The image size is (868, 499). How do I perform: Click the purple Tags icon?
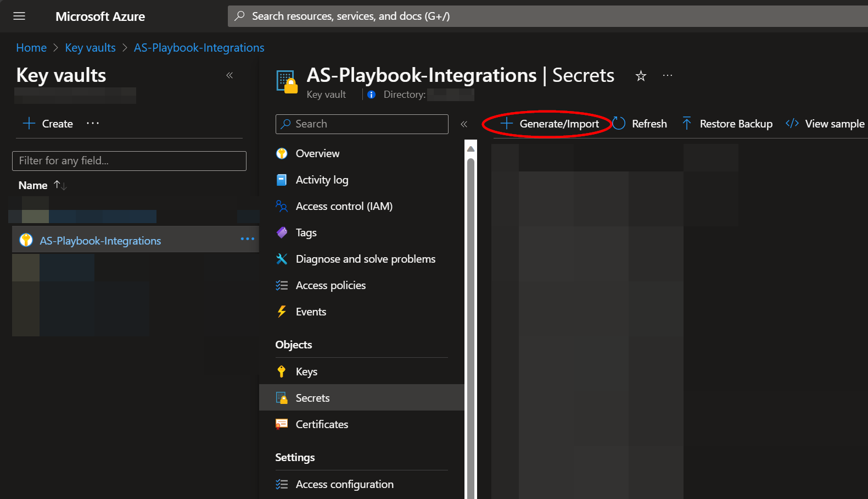pos(282,232)
